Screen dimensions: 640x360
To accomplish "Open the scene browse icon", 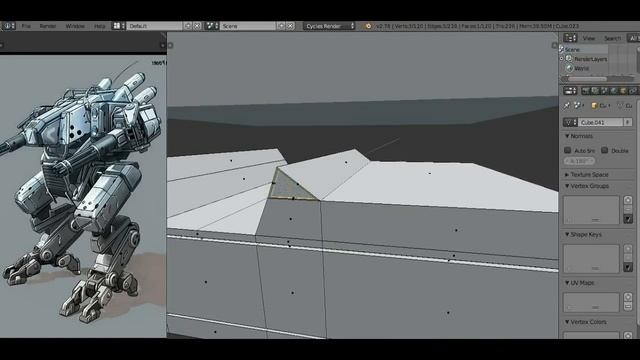I will coord(211,26).
